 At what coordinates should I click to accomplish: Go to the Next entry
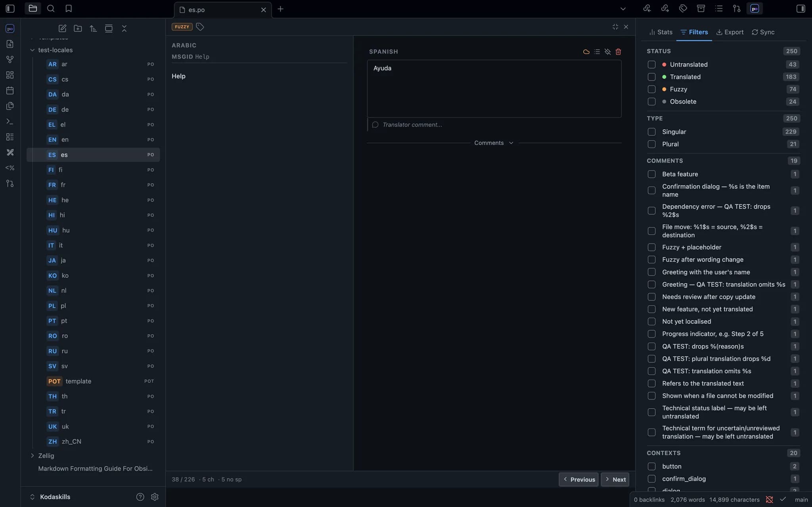(x=615, y=480)
